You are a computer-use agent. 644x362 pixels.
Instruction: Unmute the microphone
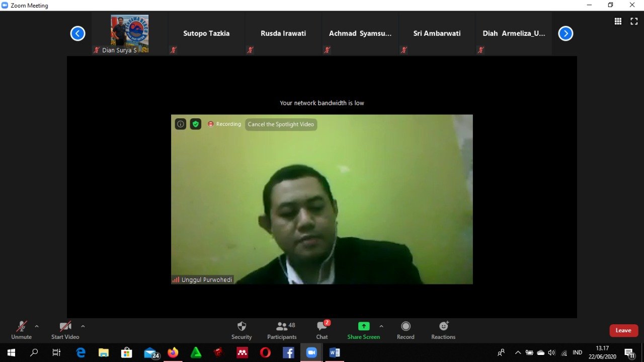pos(21,326)
